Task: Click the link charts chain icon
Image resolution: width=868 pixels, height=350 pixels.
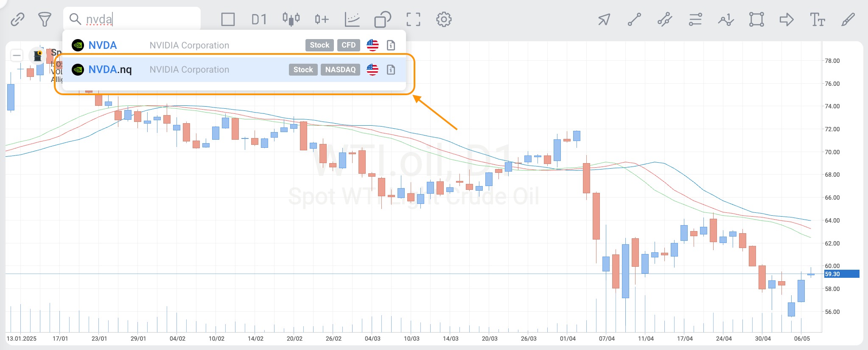Action: coord(17,19)
